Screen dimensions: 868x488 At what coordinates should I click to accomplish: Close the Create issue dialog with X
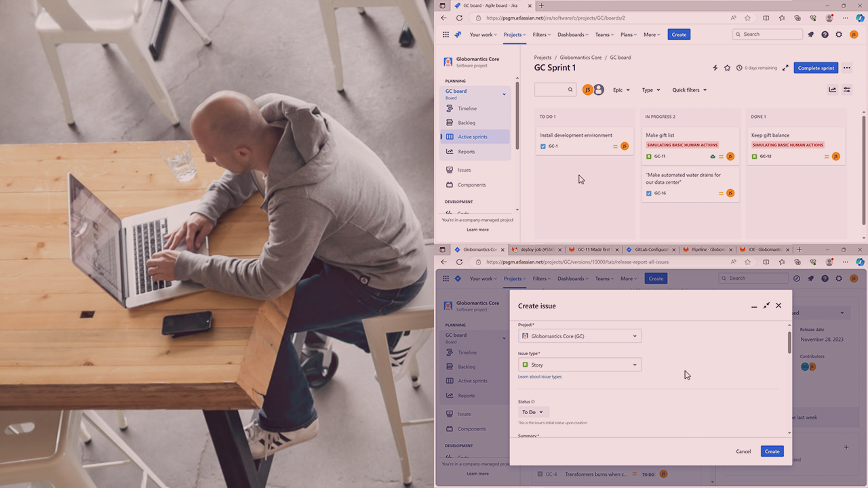(x=778, y=306)
